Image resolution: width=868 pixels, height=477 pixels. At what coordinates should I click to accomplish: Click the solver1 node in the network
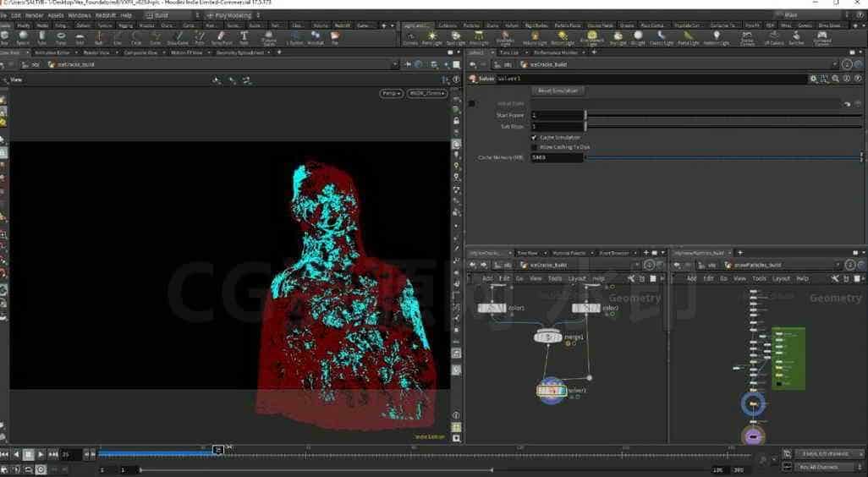click(552, 391)
